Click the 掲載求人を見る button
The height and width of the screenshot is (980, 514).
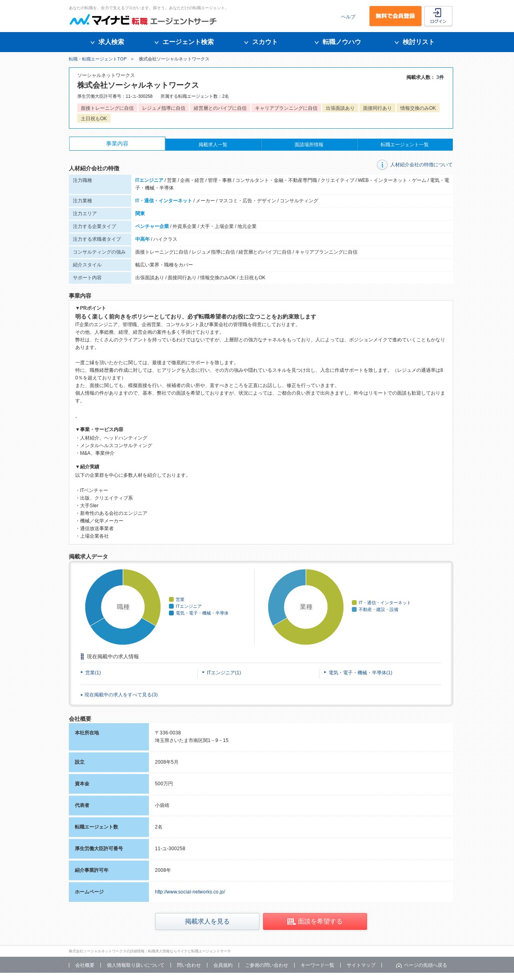coord(207,922)
